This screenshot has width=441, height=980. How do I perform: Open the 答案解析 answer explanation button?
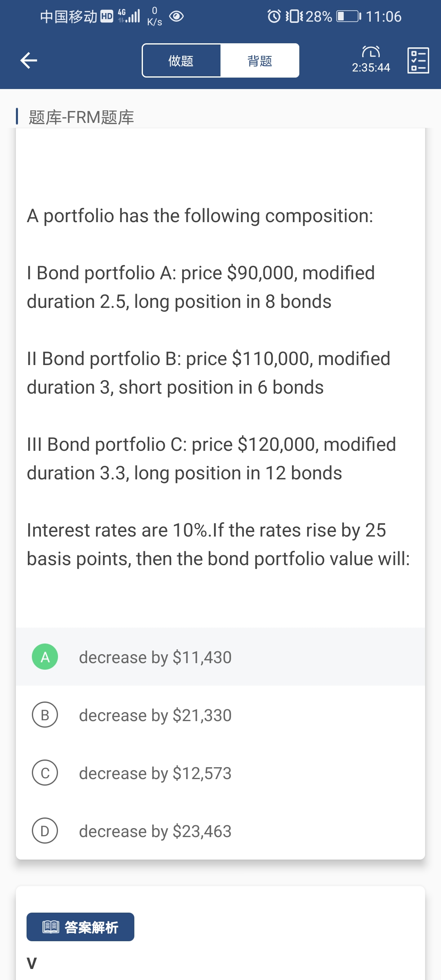pos(80,927)
